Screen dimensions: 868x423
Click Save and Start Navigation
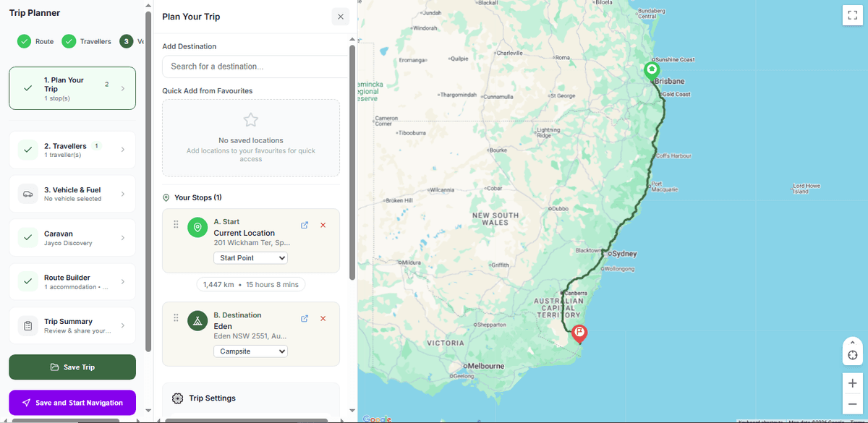pyautogui.click(x=72, y=402)
